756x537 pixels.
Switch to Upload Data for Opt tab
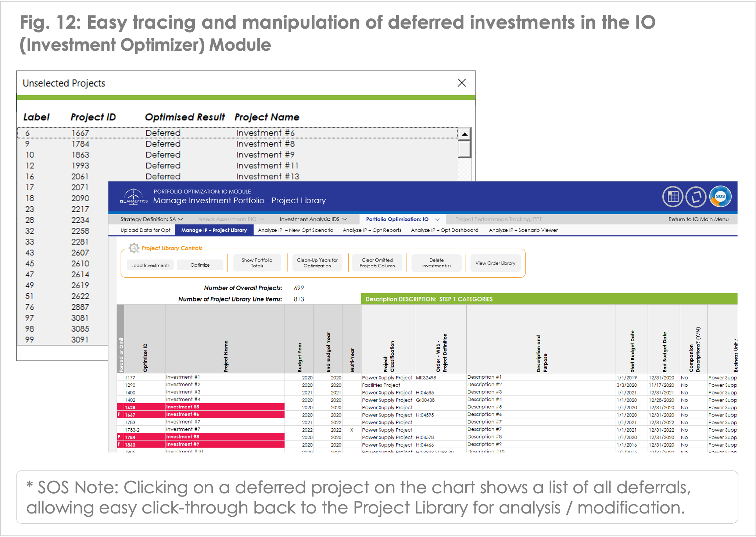point(146,230)
